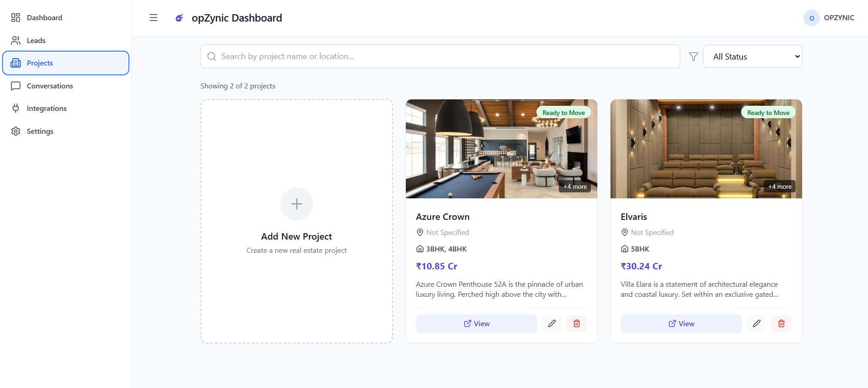Click the Elvaris title text
Screen dimensions: 868x388
633,217
